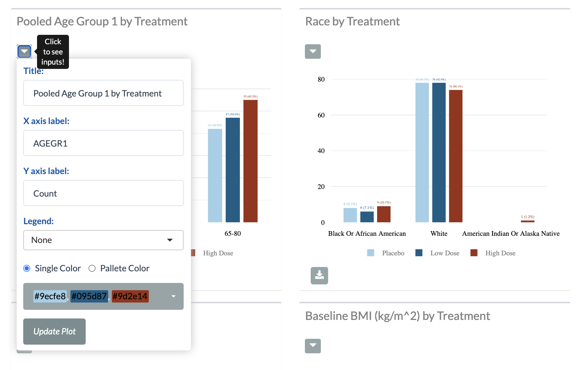Click the Update Plot button
Image resolution: width=588 pixels, height=370 pixels.
click(54, 331)
